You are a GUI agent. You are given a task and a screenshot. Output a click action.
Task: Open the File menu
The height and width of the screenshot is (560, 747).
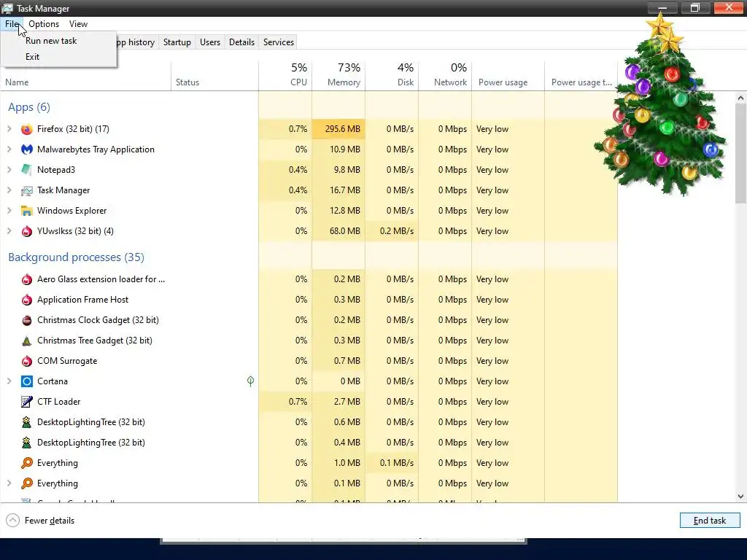pyautogui.click(x=12, y=24)
